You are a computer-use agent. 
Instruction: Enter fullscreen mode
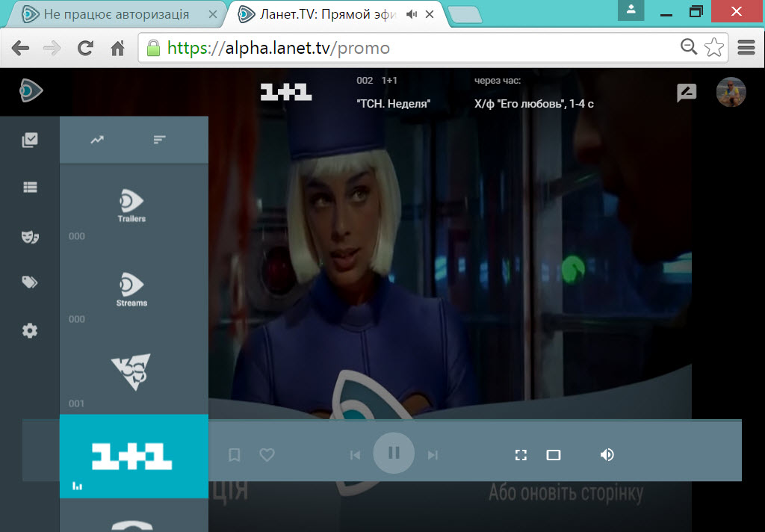click(521, 454)
